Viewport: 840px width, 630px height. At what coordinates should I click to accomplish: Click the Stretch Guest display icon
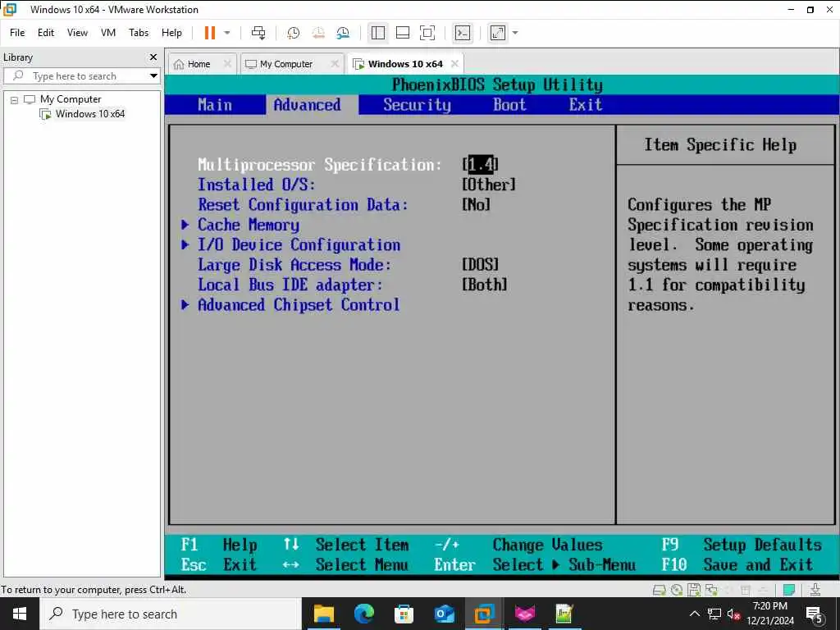[498, 33]
